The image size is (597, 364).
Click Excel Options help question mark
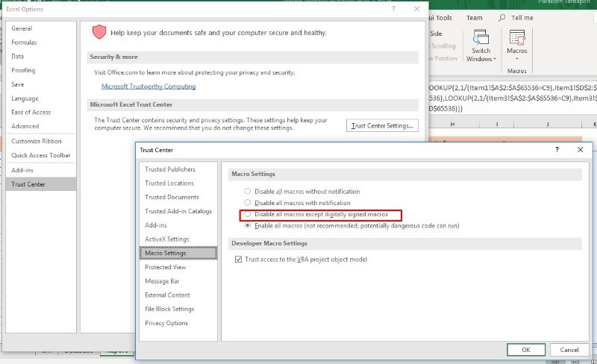pos(393,9)
